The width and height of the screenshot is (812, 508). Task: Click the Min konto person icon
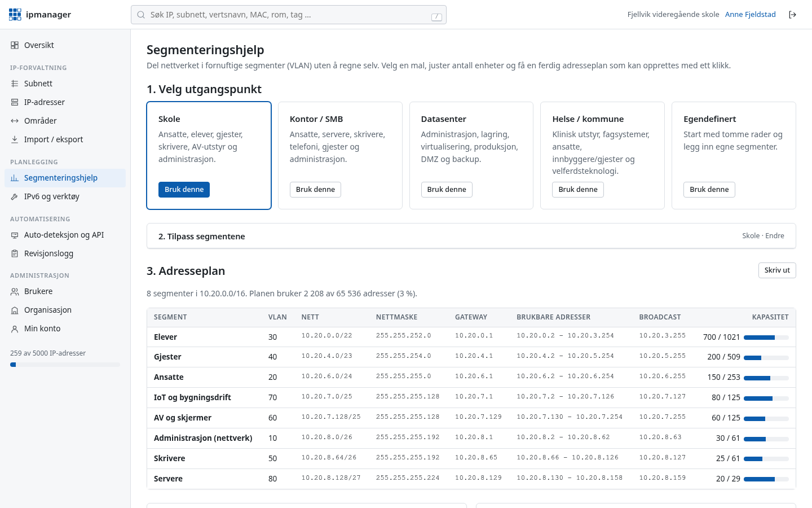pos(15,329)
